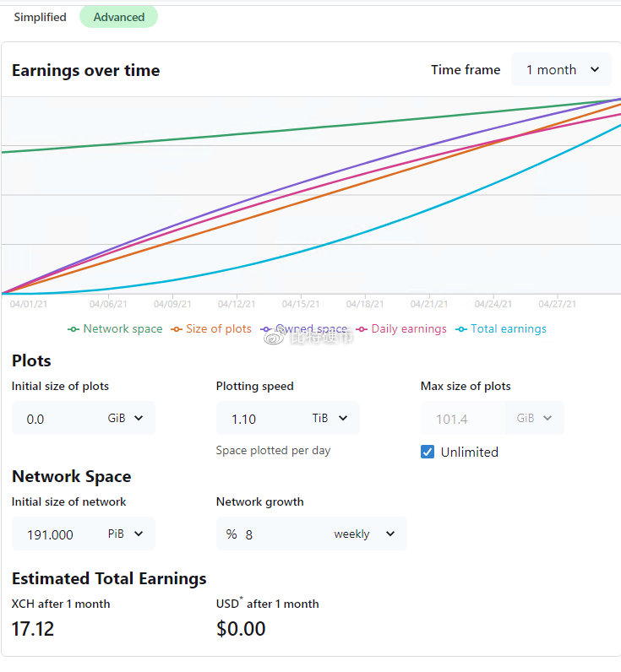Open the Time frame dropdown
Image resolution: width=621 pixels, height=672 pixels.
click(561, 70)
